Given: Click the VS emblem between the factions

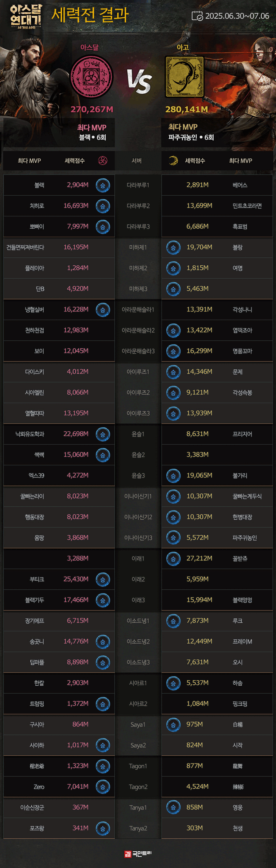Looking at the screenshot, I should click(x=139, y=81).
